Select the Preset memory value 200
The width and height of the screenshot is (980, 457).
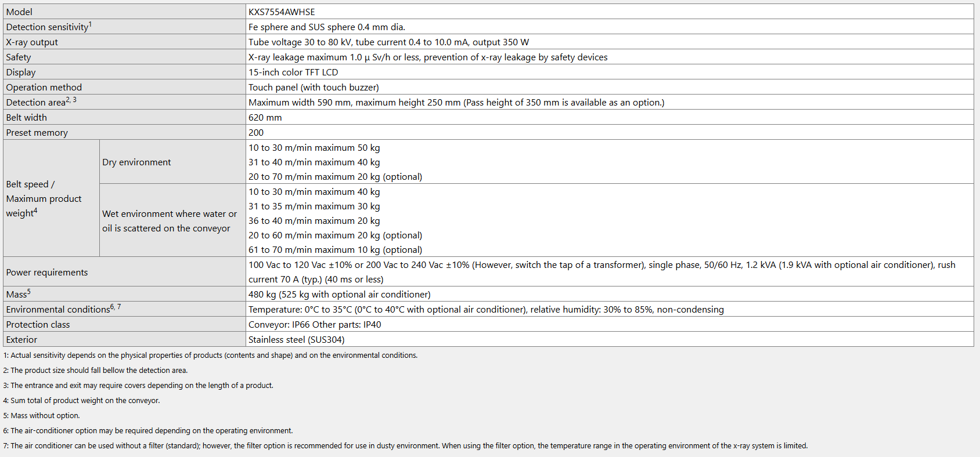tap(256, 132)
